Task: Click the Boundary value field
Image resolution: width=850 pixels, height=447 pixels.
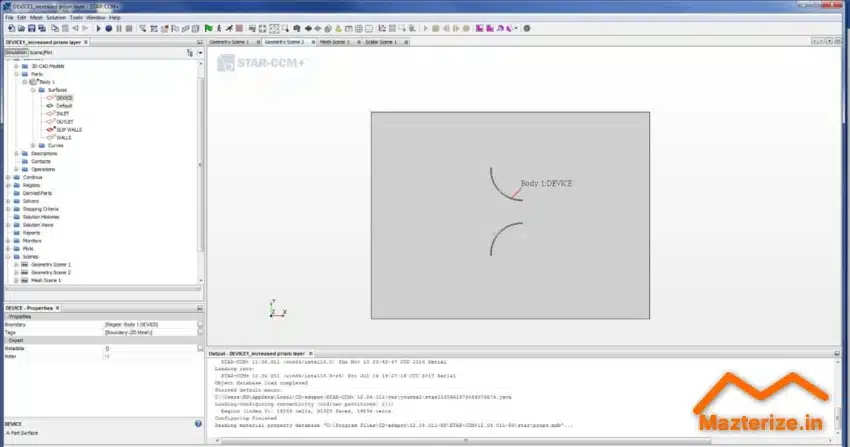Action: click(150, 324)
